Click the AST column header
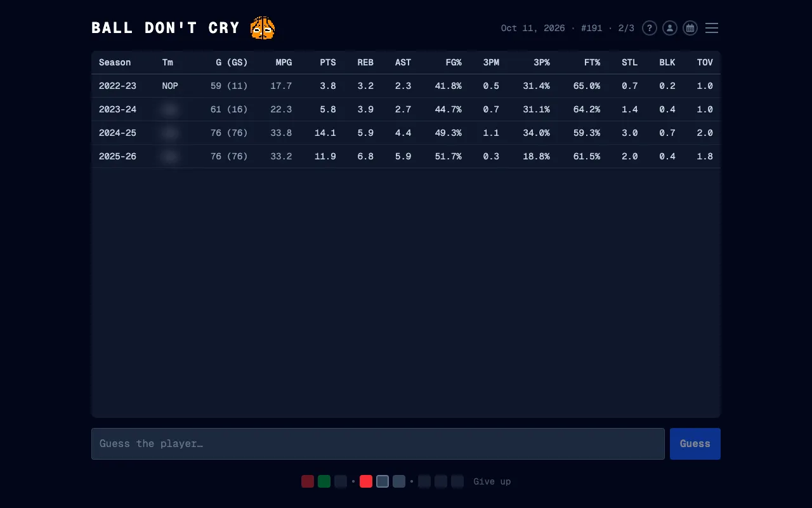The height and width of the screenshot is (508, 812). pos(403,62)
